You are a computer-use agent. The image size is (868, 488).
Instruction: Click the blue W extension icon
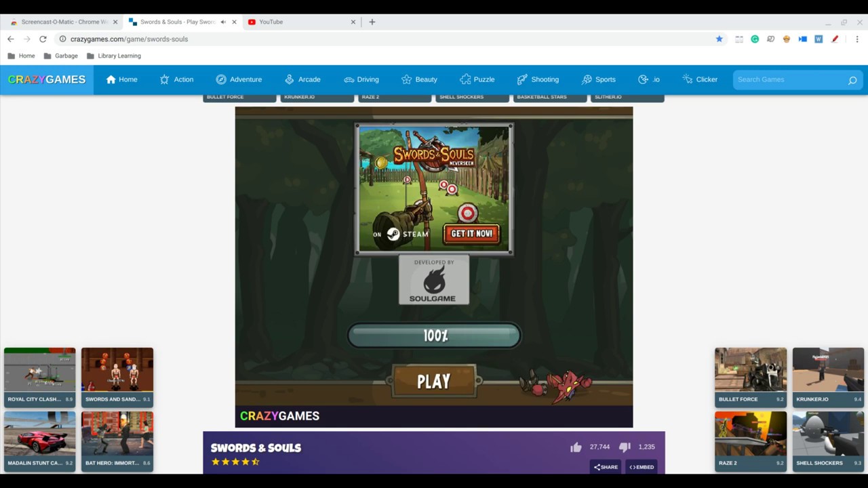(818, 39)
